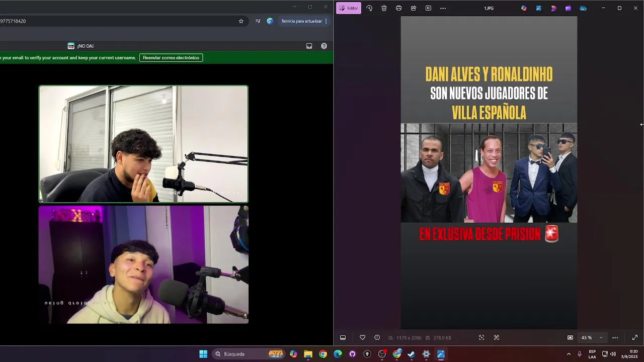Image resolution: width=644 pixels, height=362 pixels.
Task: Open Steam from the taskbar
Action: [411, 354]
